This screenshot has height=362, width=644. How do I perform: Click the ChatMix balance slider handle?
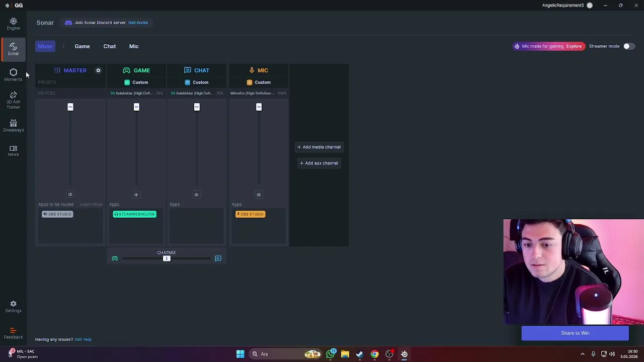(167, 258)
